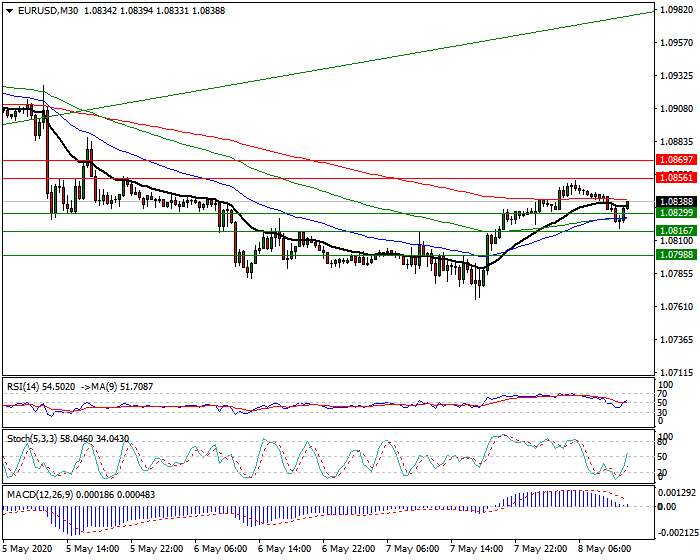Viewport: 700px width, 560px height.
Task: Click the 8 May 06:00 time axis label
Action: coord(605,549)
